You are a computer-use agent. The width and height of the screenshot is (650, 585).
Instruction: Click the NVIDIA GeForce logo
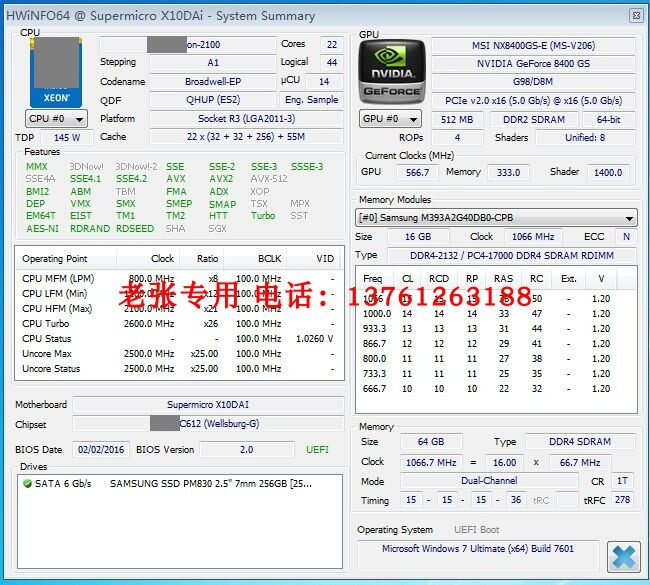(x=392, y=72)
